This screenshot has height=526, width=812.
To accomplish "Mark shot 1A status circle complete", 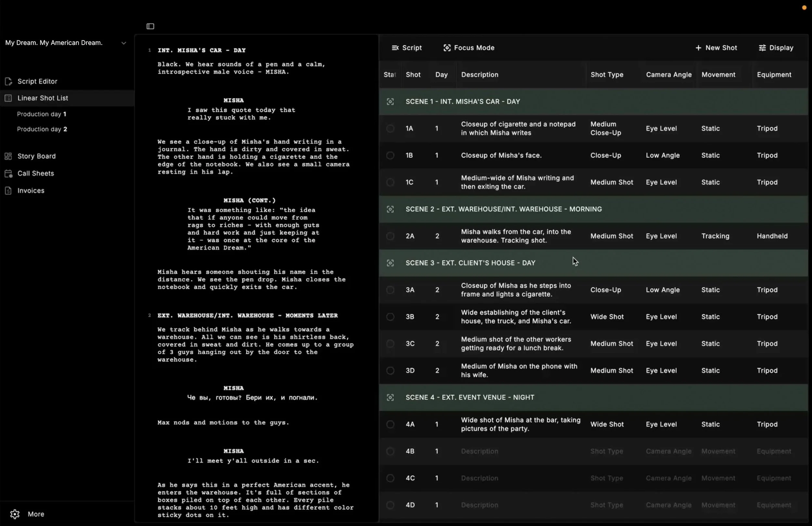I will [x=390, y=128].
